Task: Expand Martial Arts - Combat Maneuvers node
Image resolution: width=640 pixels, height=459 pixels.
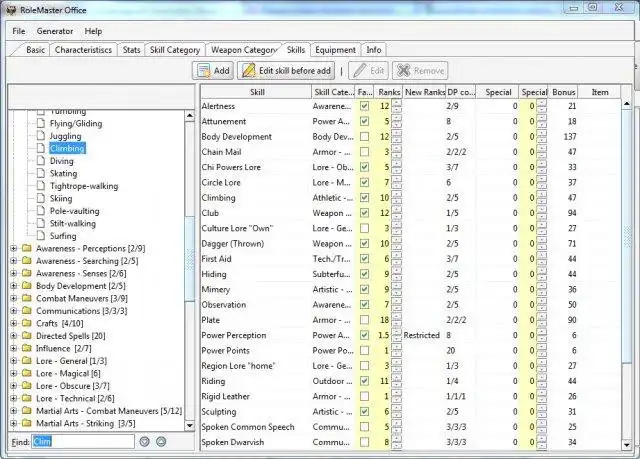Action: [x=14, y=411]
